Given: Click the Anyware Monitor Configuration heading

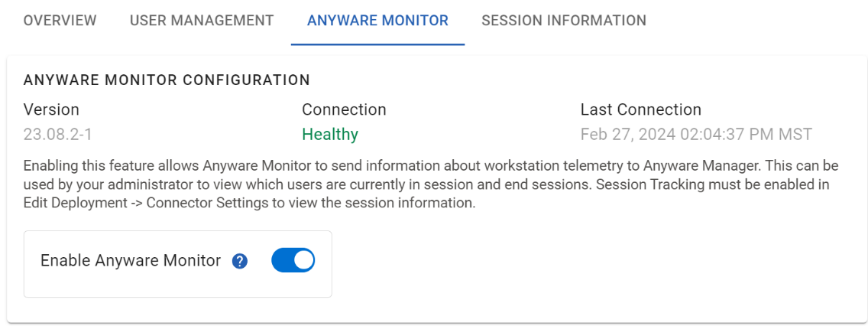Looking at the screenshot, I should click(x=167, y=80).
